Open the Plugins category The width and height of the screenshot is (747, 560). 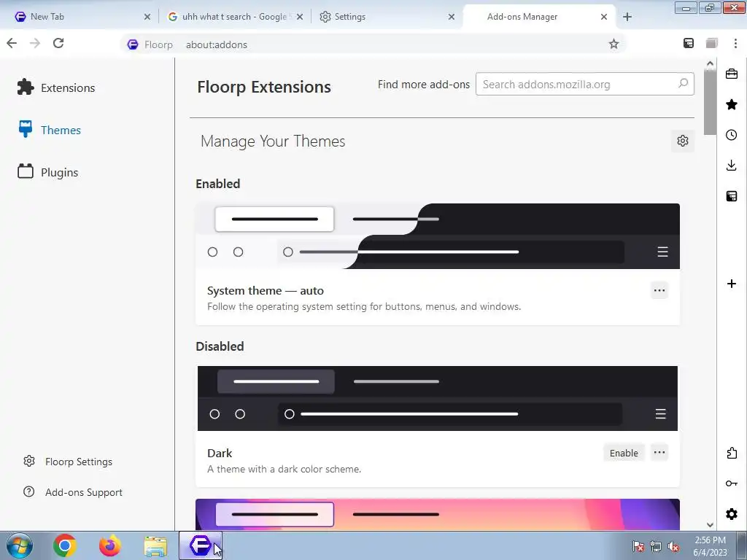pos(47,172)
